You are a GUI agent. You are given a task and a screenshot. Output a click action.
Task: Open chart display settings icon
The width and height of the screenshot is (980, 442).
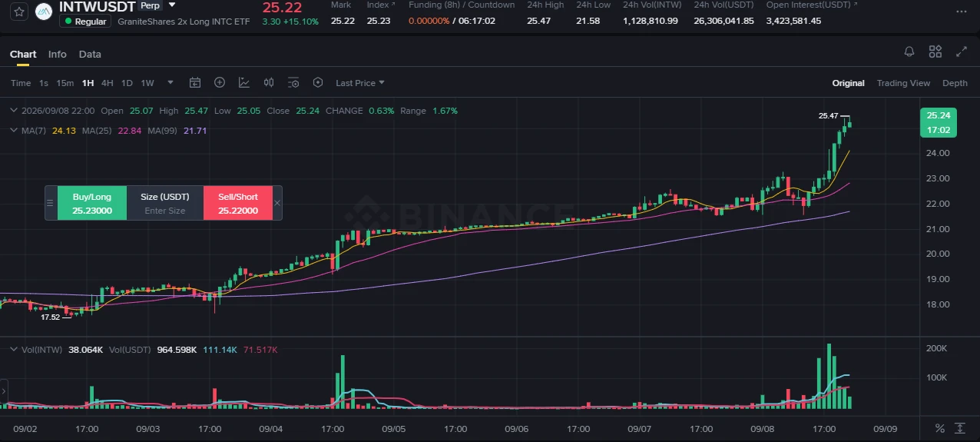tap(293, 83)
